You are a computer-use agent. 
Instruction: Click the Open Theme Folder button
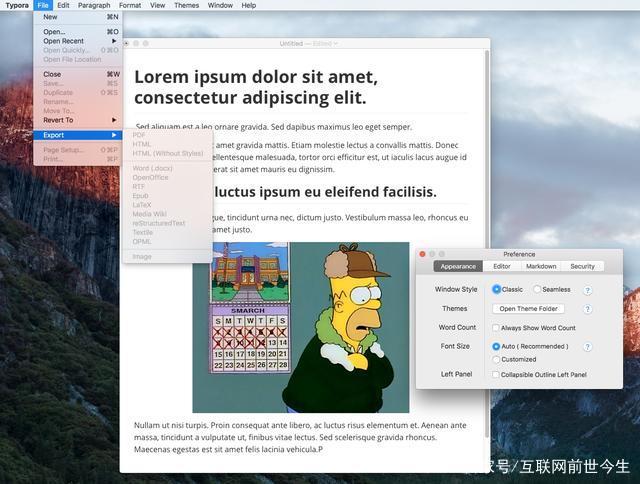point(528,309)
